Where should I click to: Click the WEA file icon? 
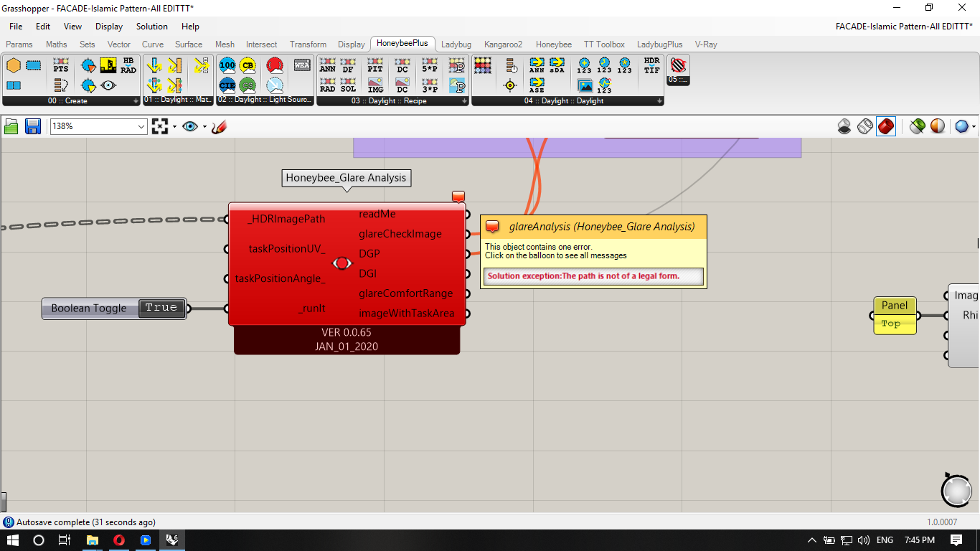(302, 65)
